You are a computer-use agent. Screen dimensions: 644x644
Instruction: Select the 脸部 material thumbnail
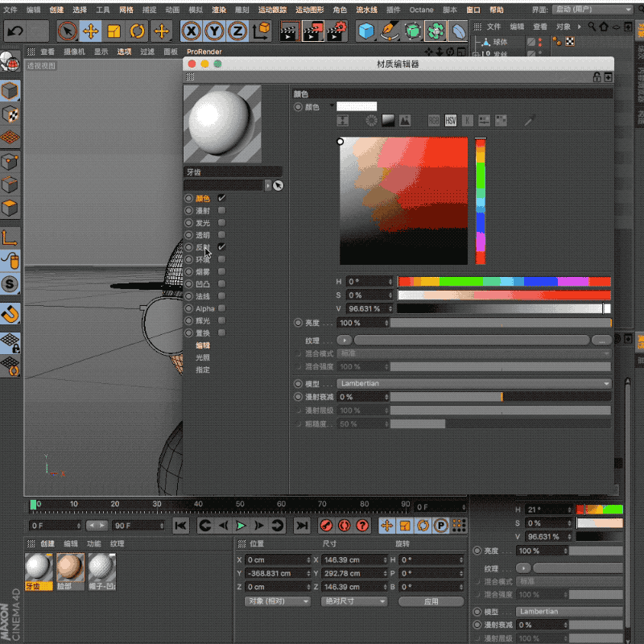(x=70, y=568)
